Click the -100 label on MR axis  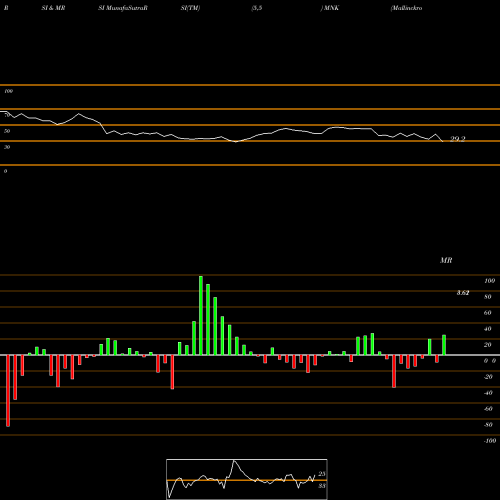click(x=490, y=441)
